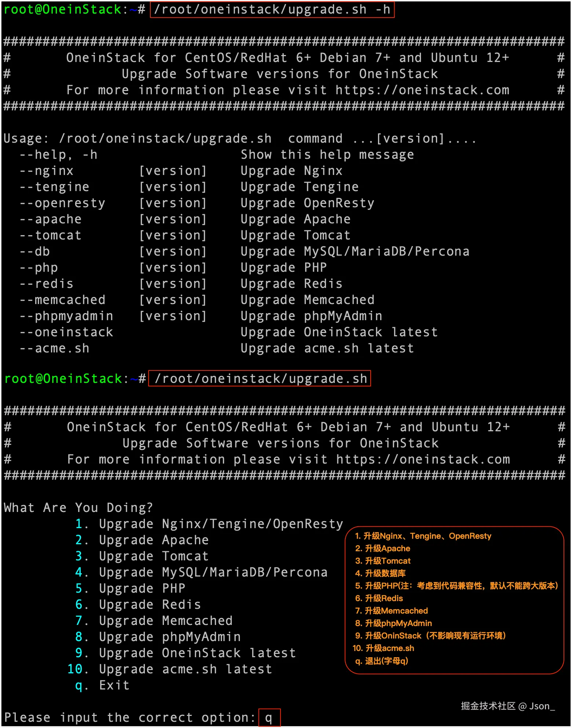
Task: Click the highlighted upgrade.sh -h command
Action: (x=272, y=10)
